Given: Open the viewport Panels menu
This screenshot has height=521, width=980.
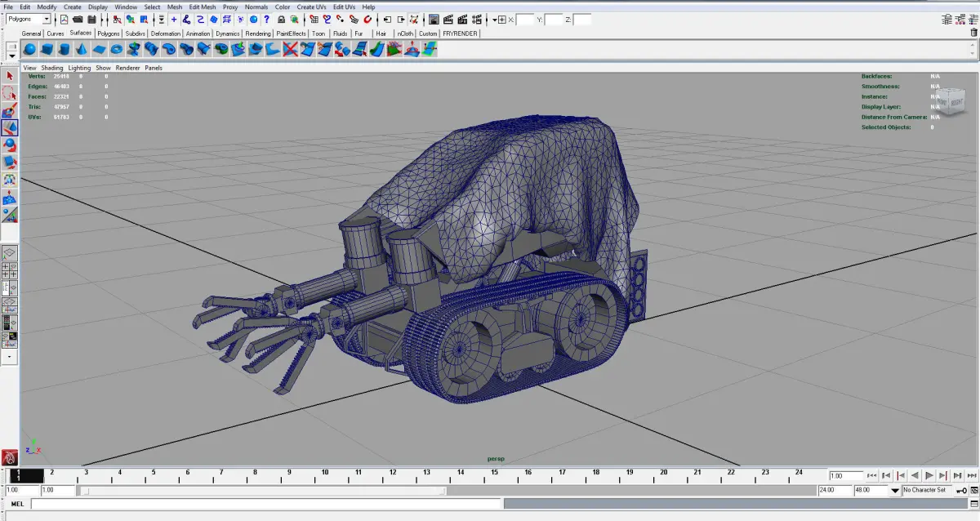Looking at the screenshot, I should 154,68.
